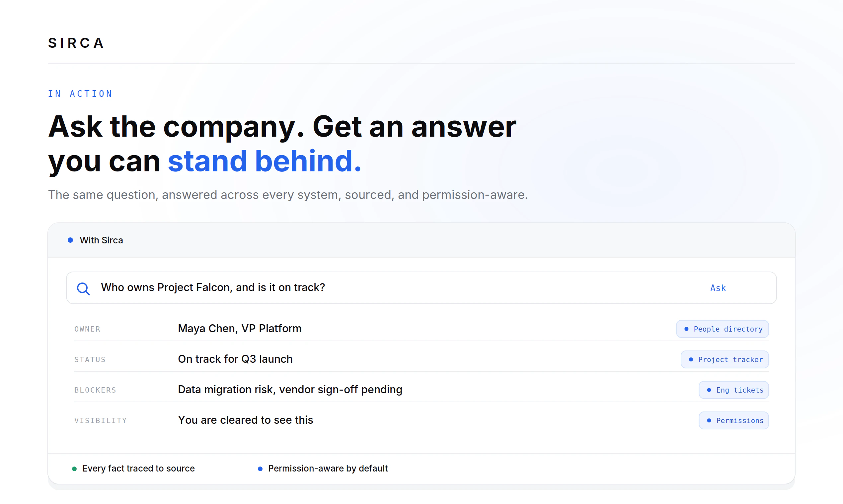Viewport: 843px width, 504px height.
Task: Click 'You are cleared to see this'
Action: click(x=245, y=420)
